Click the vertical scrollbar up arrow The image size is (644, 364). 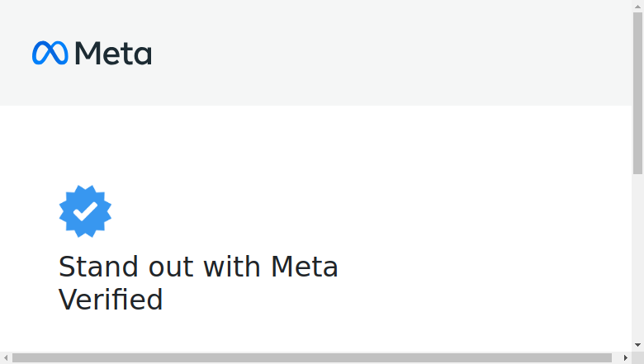(637, 6)
